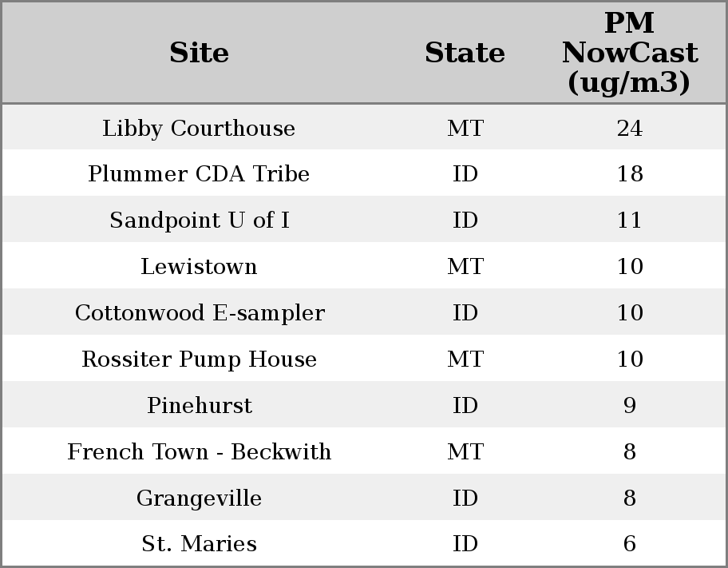Screen dimensions: 728x568
Task: Select the Plummer CDA Tribe site name
Action: 199,174
